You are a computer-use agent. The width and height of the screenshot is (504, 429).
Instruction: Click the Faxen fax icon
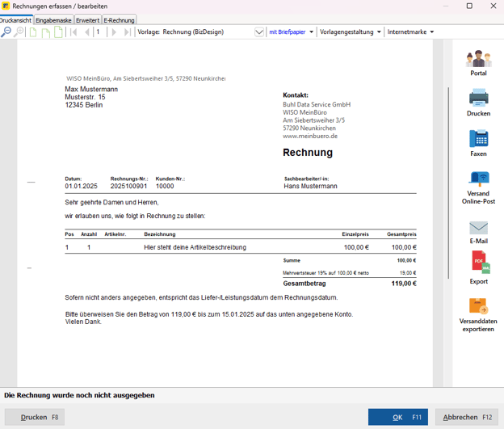click(x=478, y=143)
